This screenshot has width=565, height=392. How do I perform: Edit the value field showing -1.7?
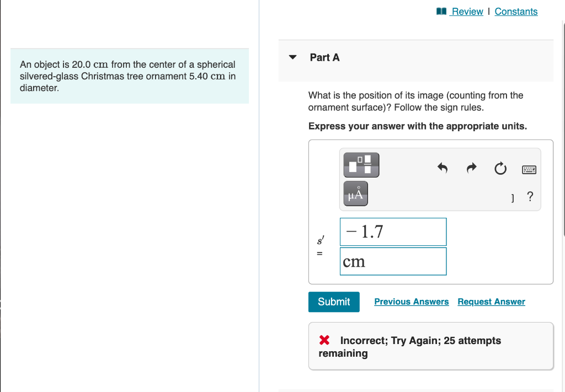[x=393, y=232]
